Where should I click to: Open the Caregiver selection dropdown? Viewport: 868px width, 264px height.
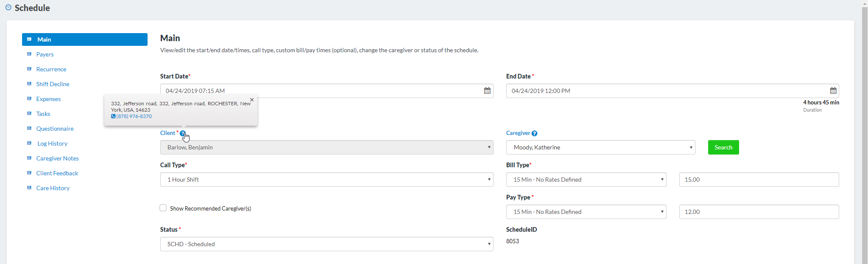(600, 147)
